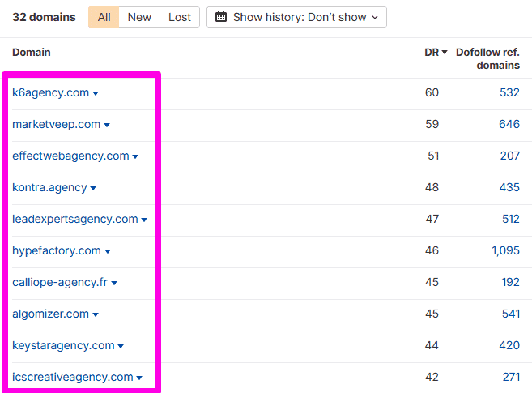Click the DR value 48 for kontra.agency
The image size is (532, 393).
[432, 187]
